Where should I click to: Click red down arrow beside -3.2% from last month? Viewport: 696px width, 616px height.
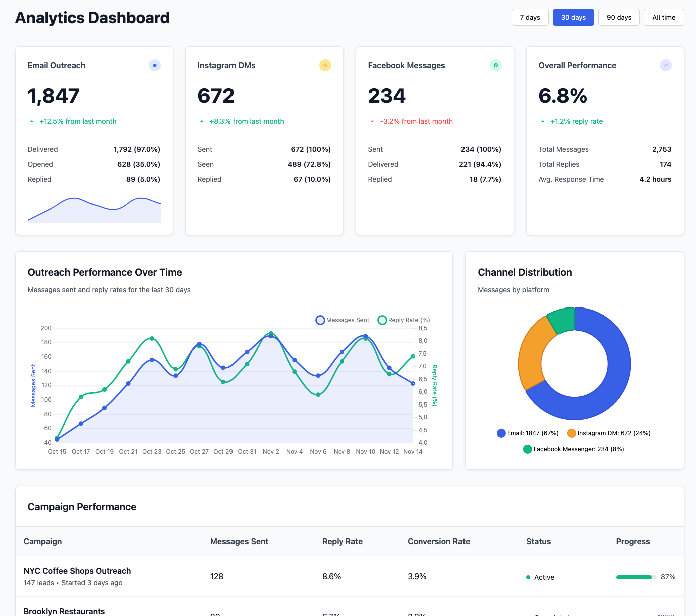pyautogui.click(x=372, y=121)
